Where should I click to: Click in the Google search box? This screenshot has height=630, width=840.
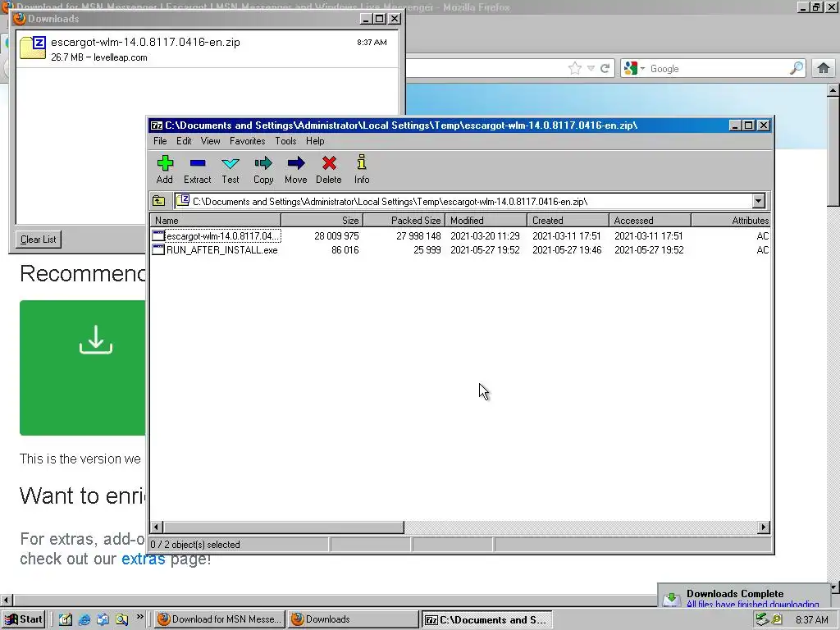tap(717, 69)
